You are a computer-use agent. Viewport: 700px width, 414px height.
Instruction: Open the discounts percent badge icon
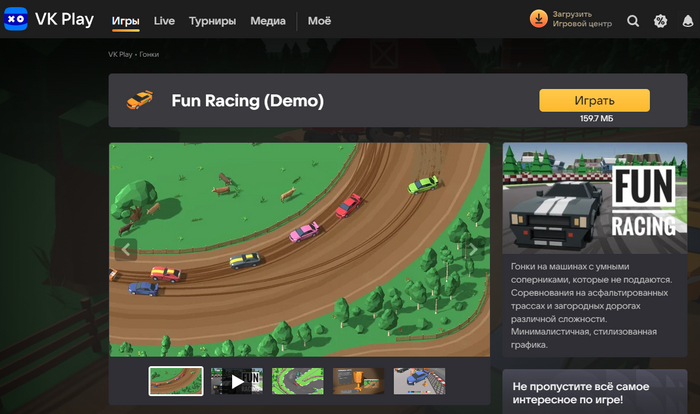660,21
